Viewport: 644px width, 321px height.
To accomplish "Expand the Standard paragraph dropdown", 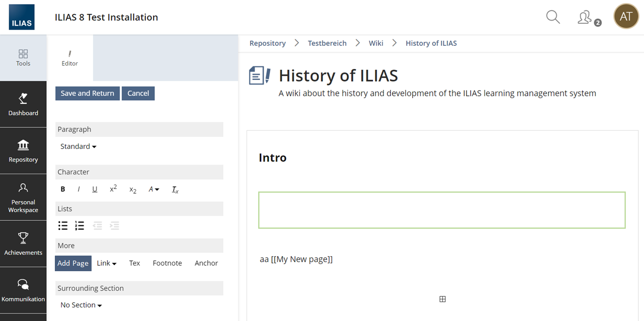I will click(78, 146).
